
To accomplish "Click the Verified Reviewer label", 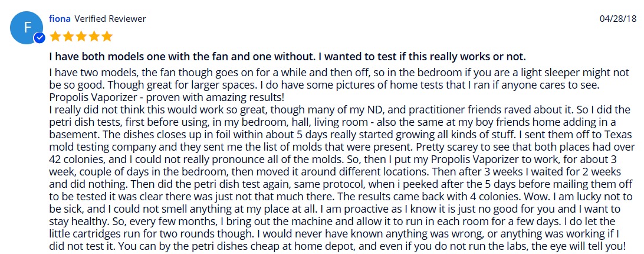I will point(110,18).
